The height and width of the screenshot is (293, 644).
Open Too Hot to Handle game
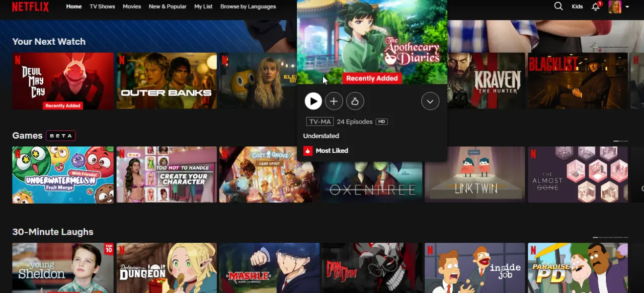tap(167, 174)
